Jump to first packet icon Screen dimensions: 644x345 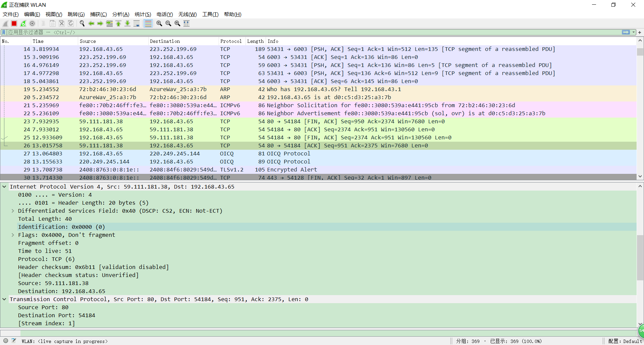[118, 23]
